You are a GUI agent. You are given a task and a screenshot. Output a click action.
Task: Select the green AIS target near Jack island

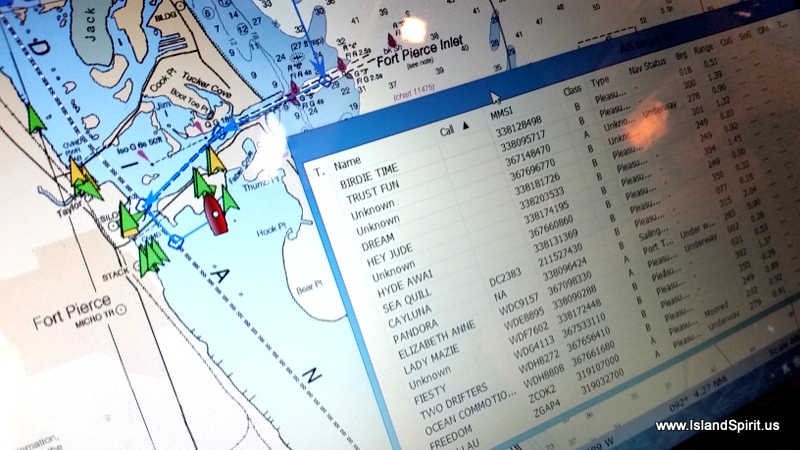[36, 120]
